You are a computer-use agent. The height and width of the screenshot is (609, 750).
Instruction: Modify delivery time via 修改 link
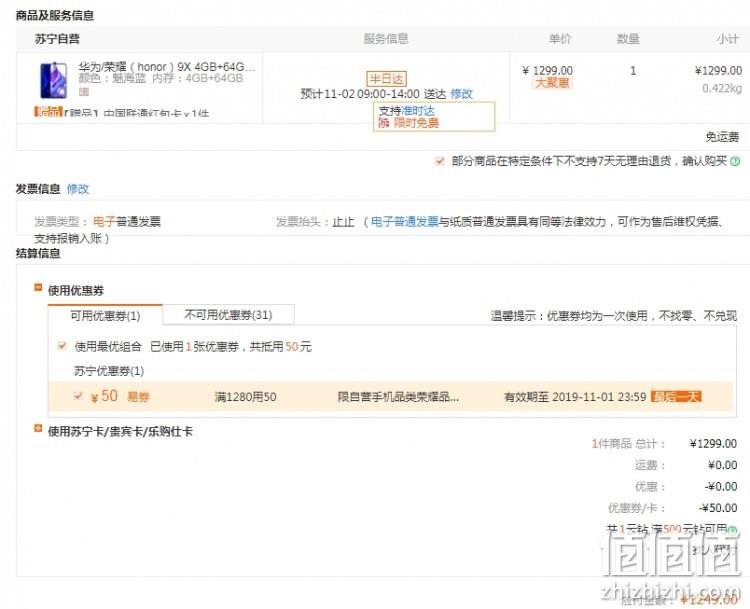[461, 94]
